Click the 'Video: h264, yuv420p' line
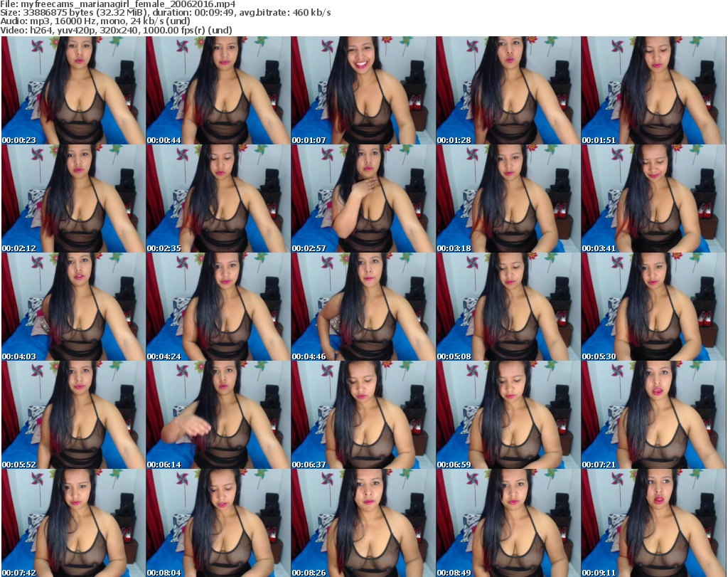This screenshot has height=577, width=728. coord(116,30)
